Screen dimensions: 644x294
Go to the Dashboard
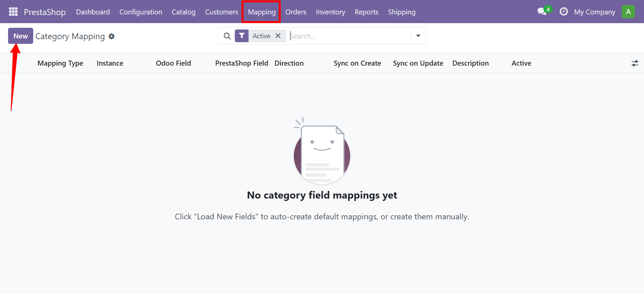pyautogui.click(x=93, y=12)
